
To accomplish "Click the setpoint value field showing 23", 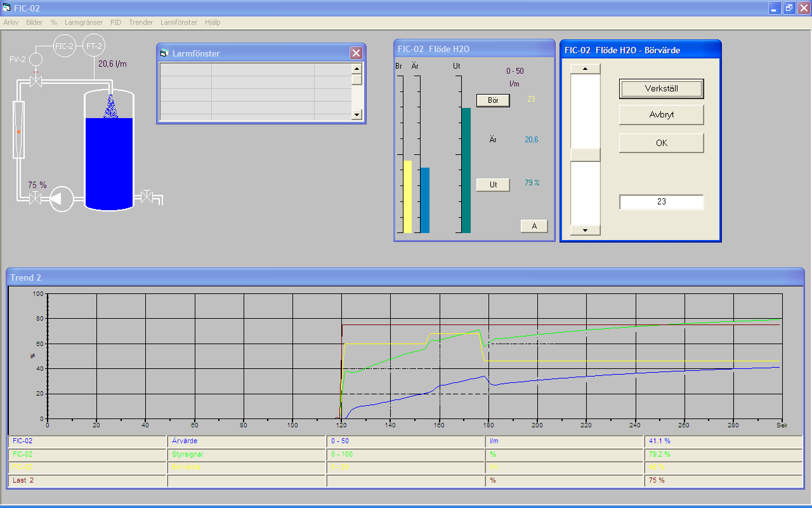I will click(x=662, y=202).
